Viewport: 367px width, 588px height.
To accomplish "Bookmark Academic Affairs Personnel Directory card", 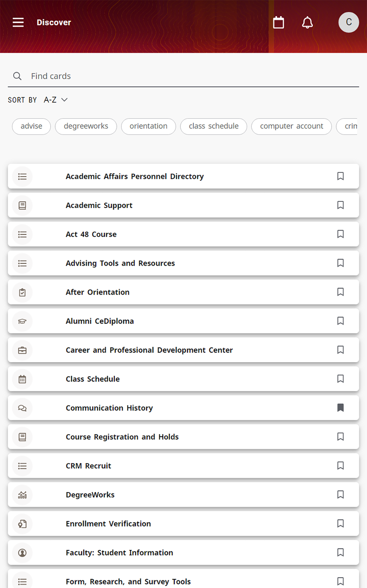I will pyautogui.click(x=340, y=176).
